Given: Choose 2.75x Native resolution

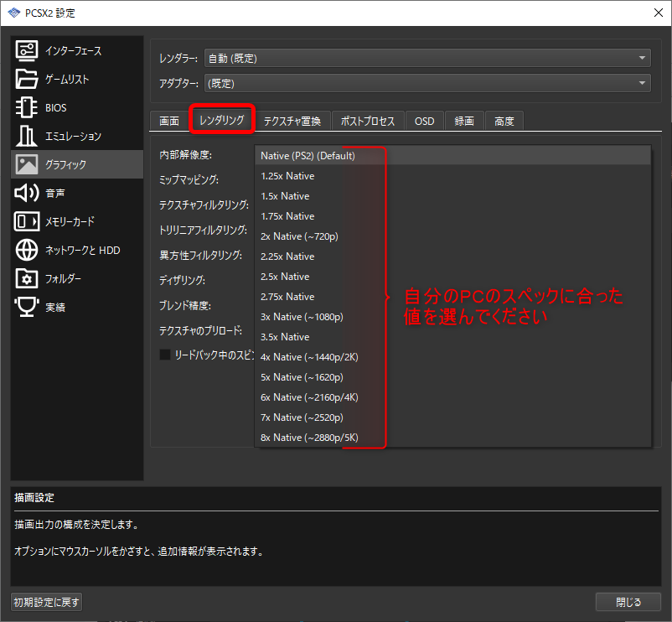Looking at the screenshot, I should tap(453, 297).
